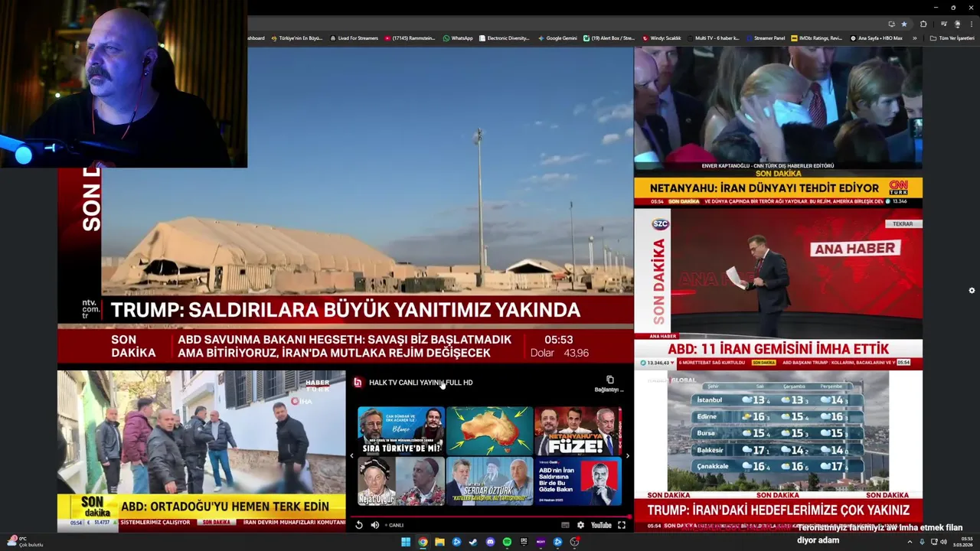Click the HALK TV CANLI YAYINI FULL HD title
Screen dimensions: 980x551
coord(420,383)
